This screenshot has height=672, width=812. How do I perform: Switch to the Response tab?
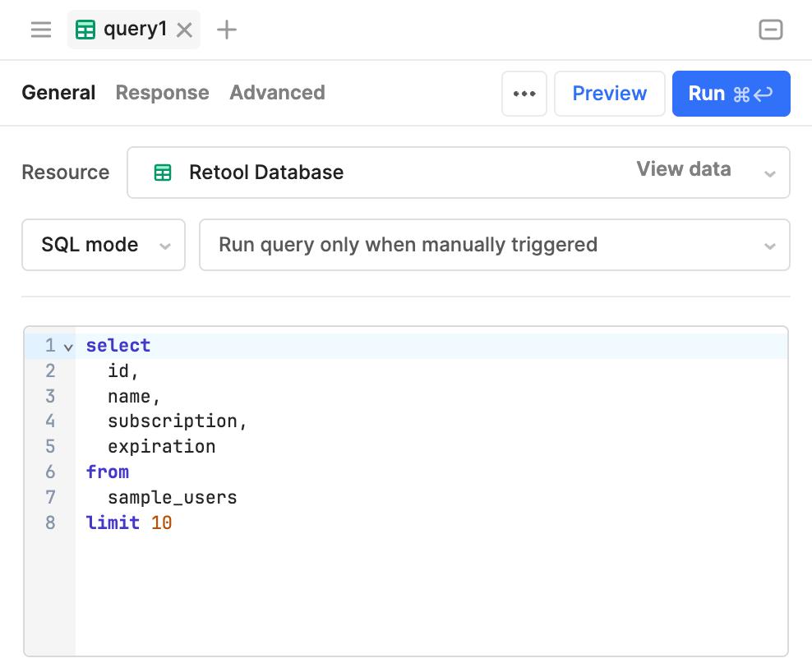point(162,93)
